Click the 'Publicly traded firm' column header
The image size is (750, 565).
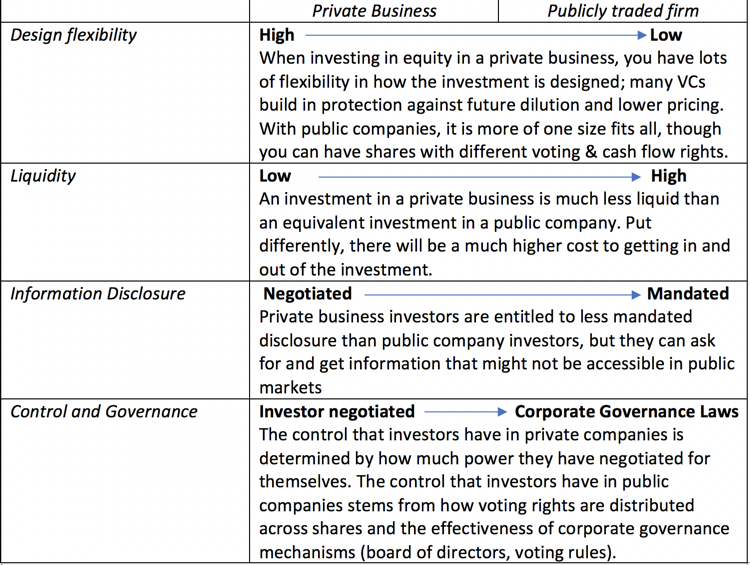pos(623,11)
